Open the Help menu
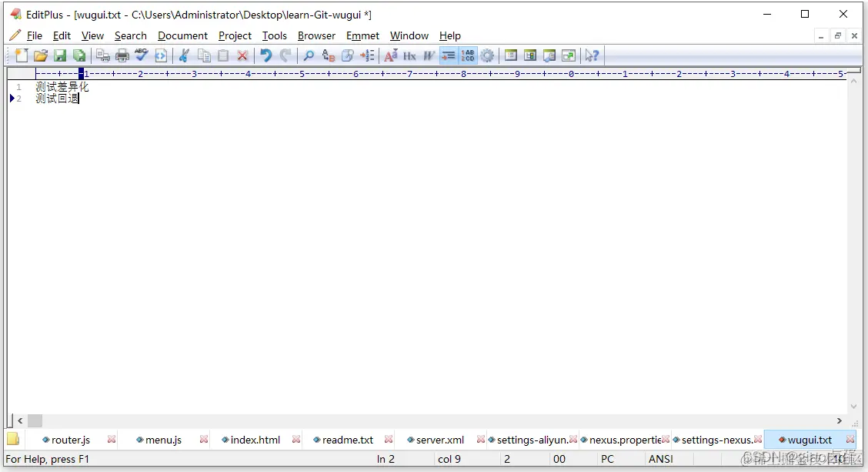The height and width of the screenshot is (472, 868). [x=450, y=35]
